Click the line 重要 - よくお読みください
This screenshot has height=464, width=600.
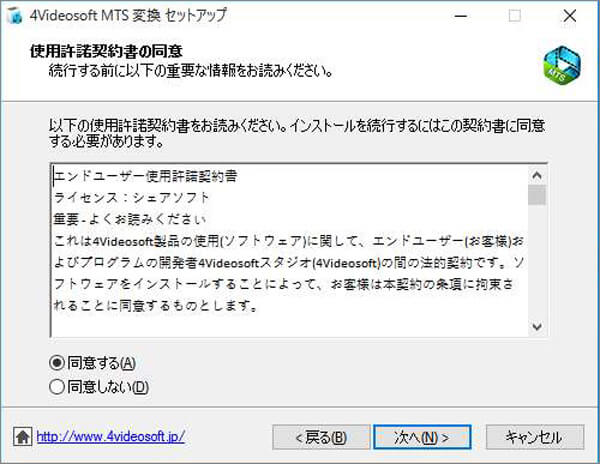(130, 219)
